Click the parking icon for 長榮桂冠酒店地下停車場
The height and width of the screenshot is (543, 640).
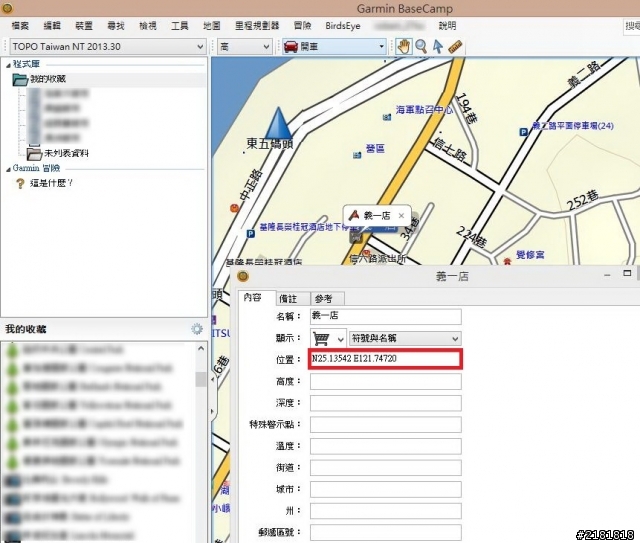pos(251,234)
